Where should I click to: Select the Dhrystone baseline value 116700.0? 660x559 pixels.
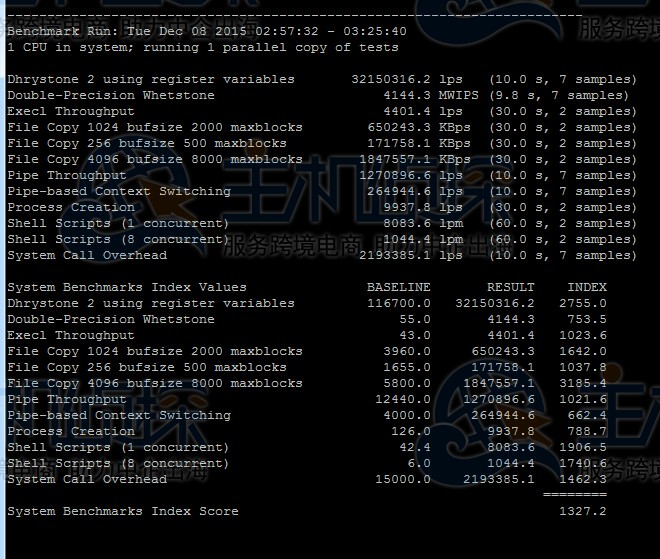tap(398, 303)
